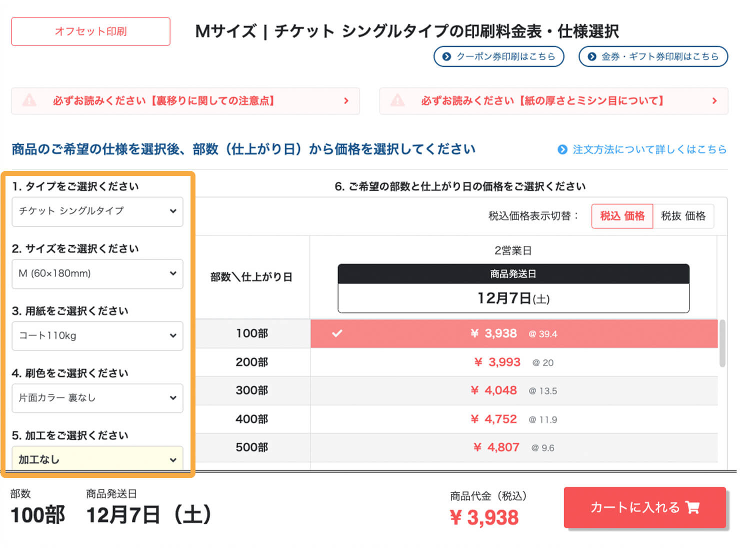The width and height of the screenshot is (740, 560).
Task: Switch to 税抜価格 price display
Action: coord(684,216)
